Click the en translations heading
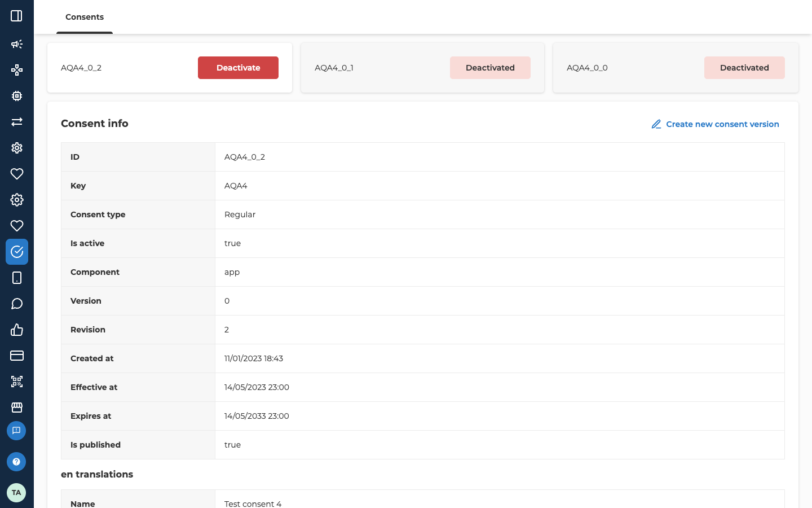Image resolution: width=812 pixels, height=508 pixels. click(x=97, y=474)
